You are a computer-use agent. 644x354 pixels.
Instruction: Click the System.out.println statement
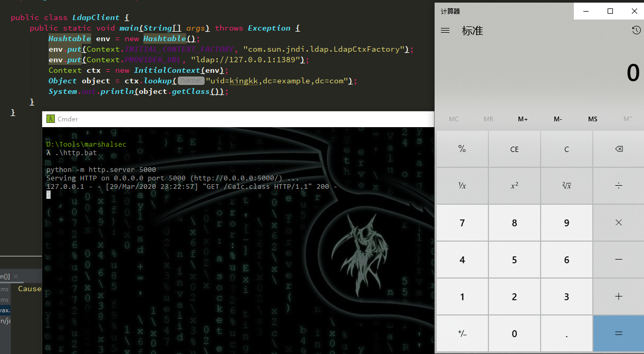(138, 91)
